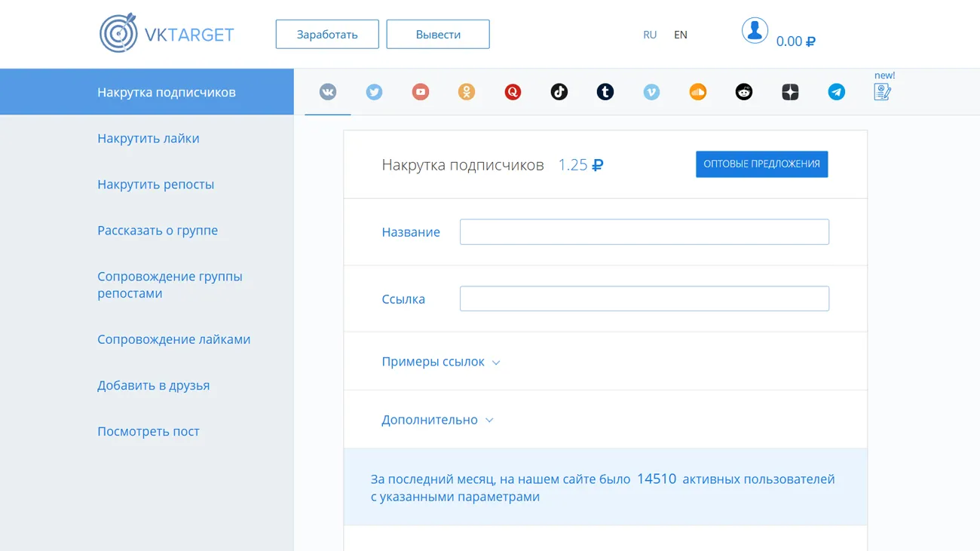This screenshot has height=551, width=980.
Task: Select the Odnoklassniki icon
Action: 467,92
